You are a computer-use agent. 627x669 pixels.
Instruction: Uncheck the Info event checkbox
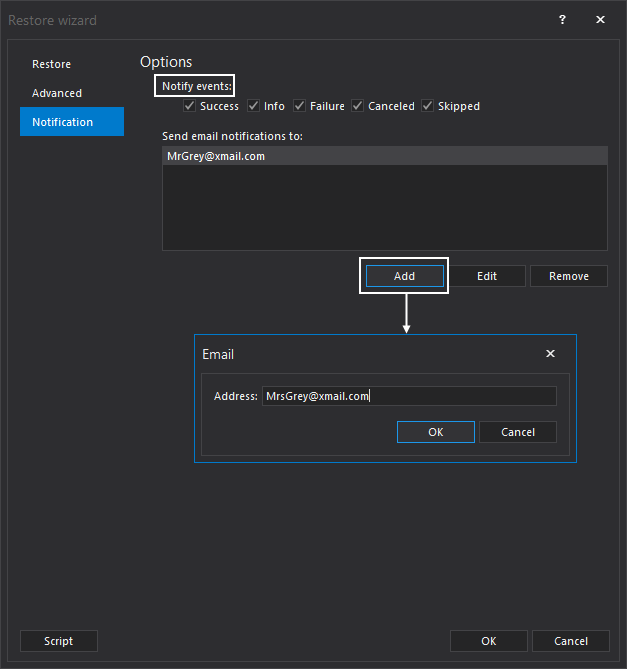click(x=253, y=106)
